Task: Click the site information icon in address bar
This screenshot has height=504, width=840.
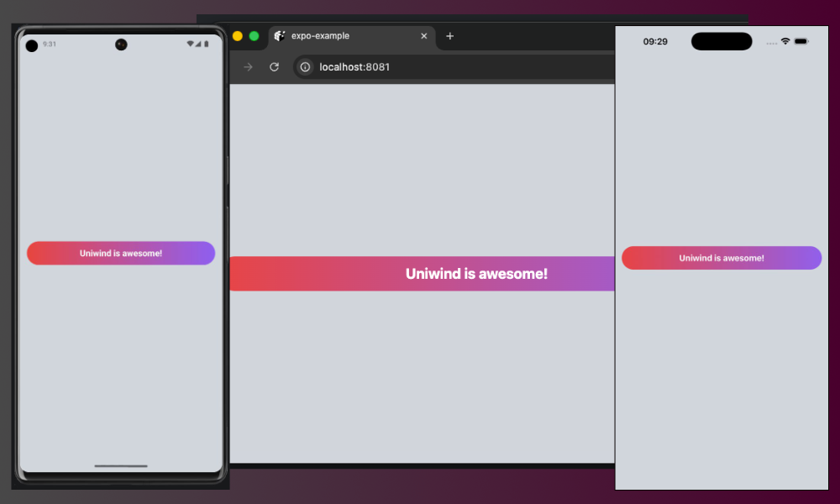Action: pos(304,66)
